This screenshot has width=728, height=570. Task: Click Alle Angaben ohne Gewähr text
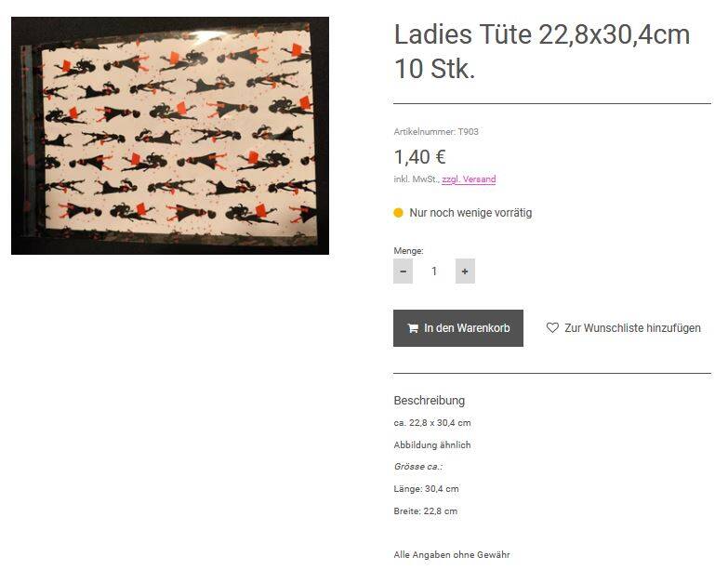click(452, 555)
